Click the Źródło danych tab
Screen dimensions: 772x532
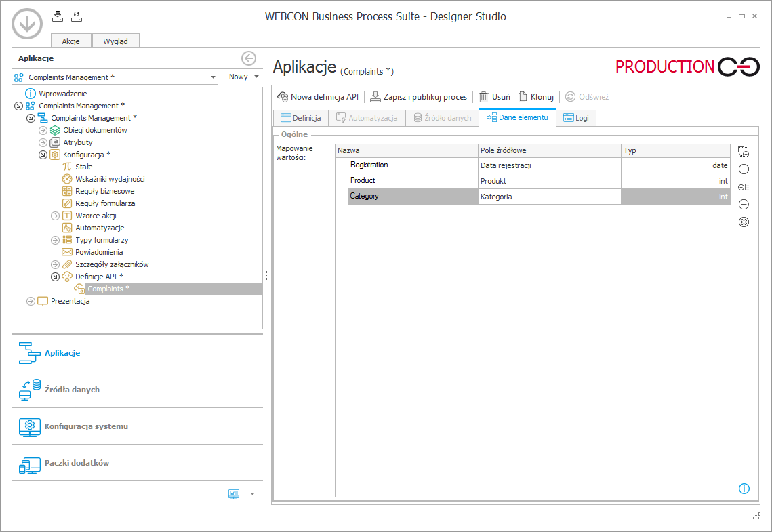coord(442,118)
